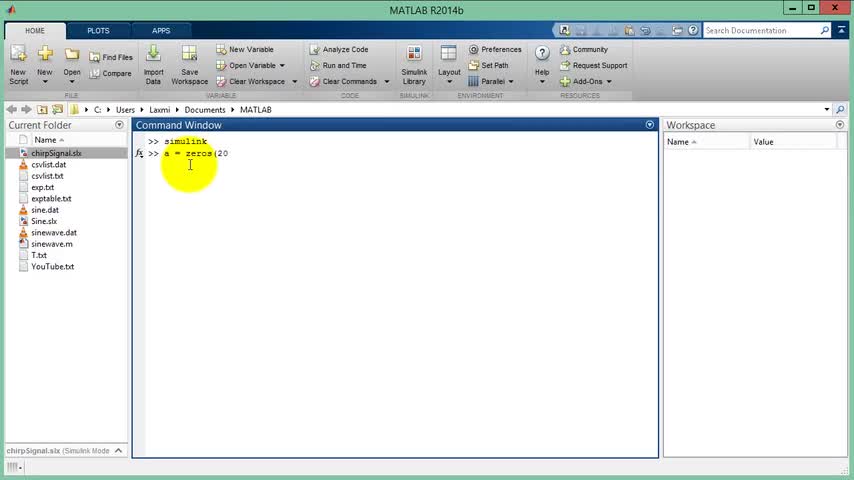Click Clear Workspace

(251, 82)
